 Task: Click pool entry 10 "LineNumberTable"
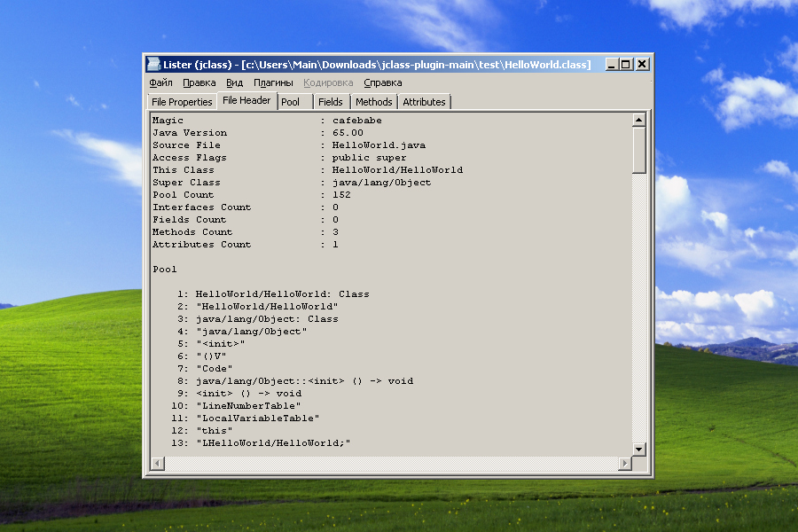[x=248, y=406]
